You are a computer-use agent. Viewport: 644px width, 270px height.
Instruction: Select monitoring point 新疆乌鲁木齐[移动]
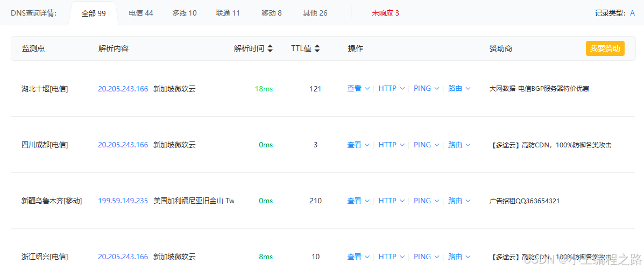(x=52, y=201)
